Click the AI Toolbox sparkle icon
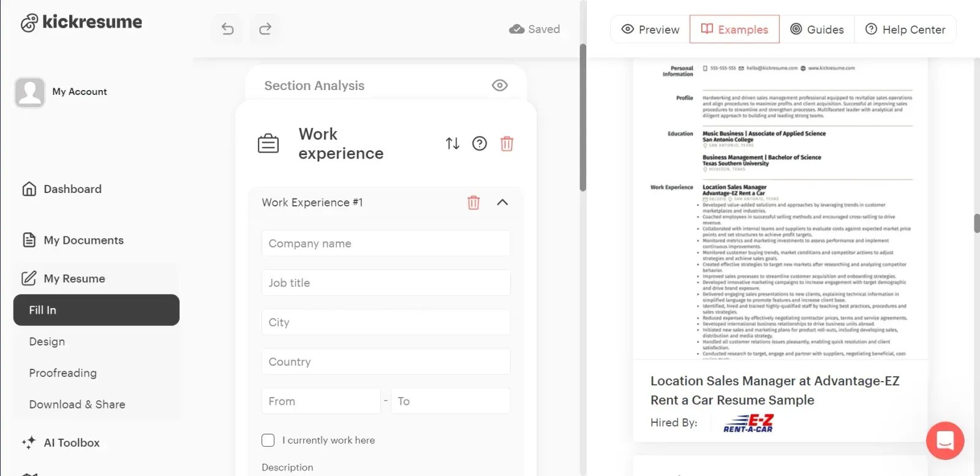The image size is (980, 476). click(x=28, y=442)
